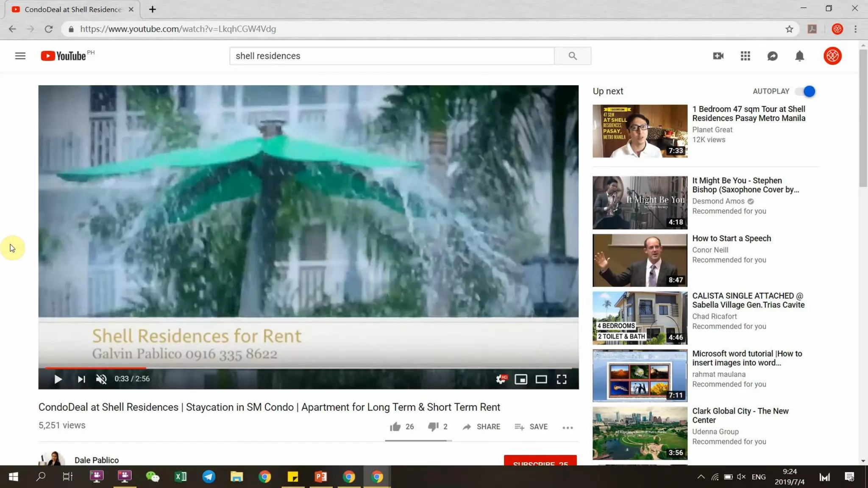868x488 pixels.
Task: Expand the hamburger guide menu
Action: [20, 56]
